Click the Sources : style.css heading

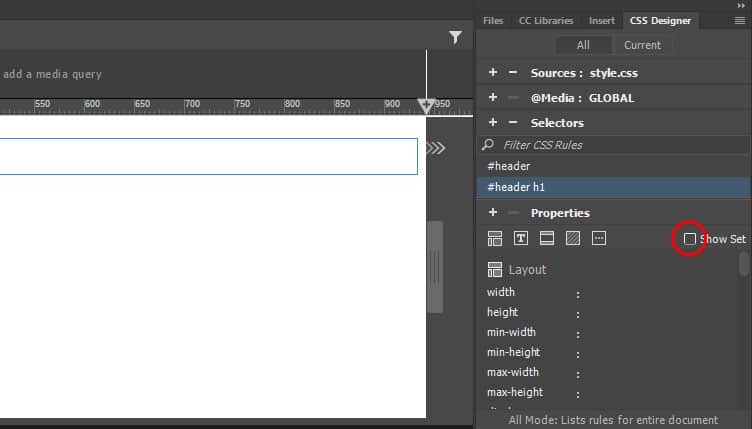tap(584, 73)
